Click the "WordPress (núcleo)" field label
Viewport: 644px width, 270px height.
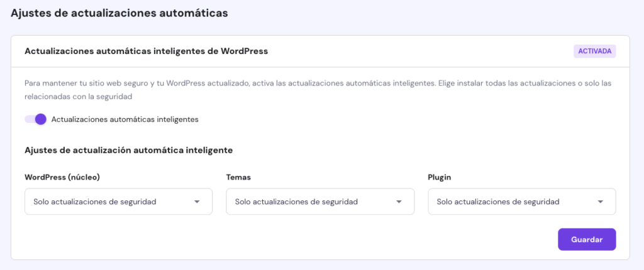62,177
